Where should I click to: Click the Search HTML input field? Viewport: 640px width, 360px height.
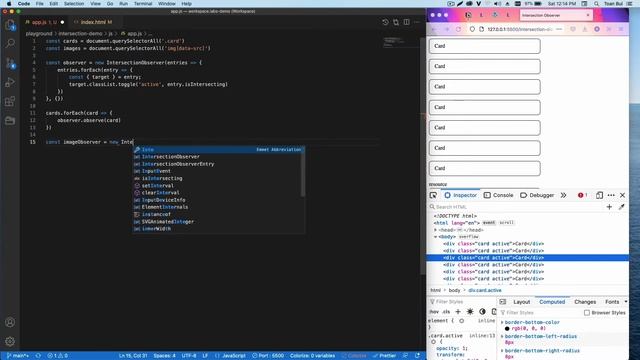click(516, 207)
